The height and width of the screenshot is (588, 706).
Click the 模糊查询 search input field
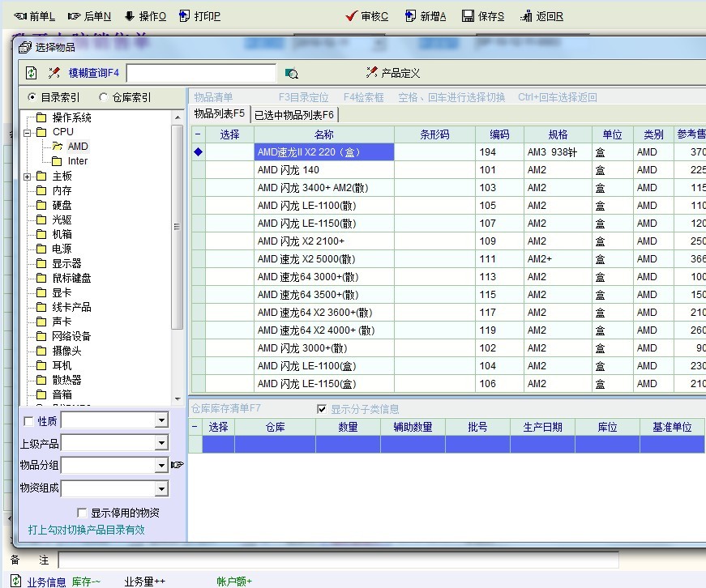click(201, 74)
